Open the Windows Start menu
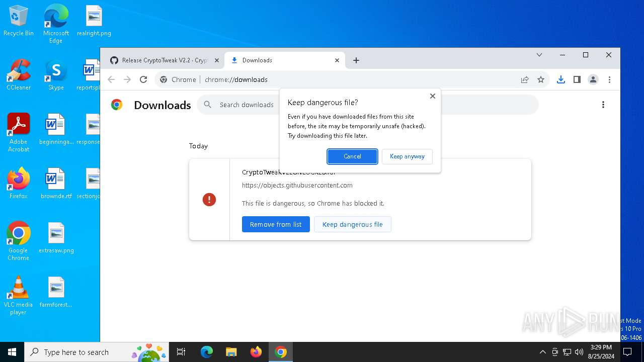 (x=12, y=352)
